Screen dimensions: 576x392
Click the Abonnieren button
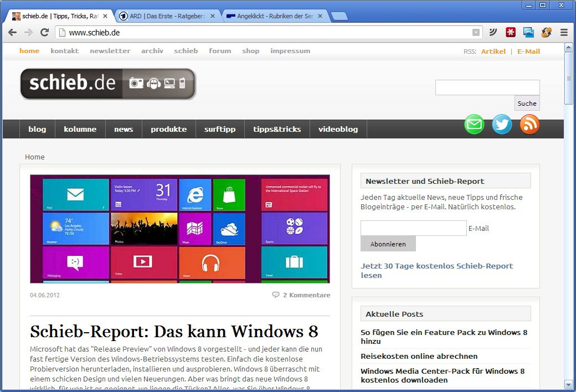click(388, 244)
